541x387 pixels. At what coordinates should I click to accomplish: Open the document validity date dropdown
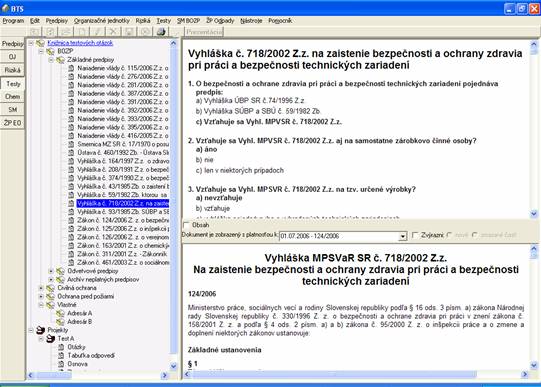coord(402,236)
